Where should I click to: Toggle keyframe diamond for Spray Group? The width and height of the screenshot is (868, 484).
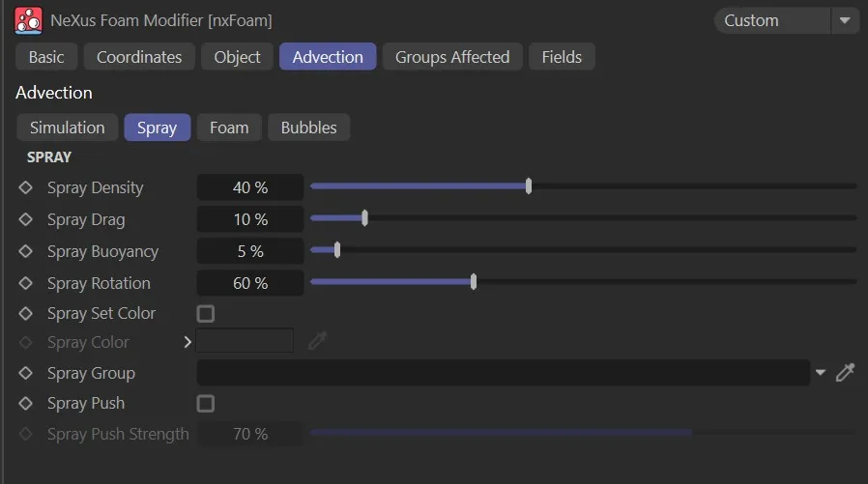tap(25, 373)
